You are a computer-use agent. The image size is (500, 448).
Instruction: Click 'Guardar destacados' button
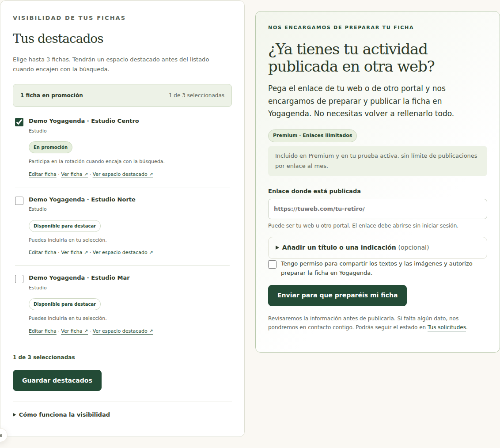57,380
